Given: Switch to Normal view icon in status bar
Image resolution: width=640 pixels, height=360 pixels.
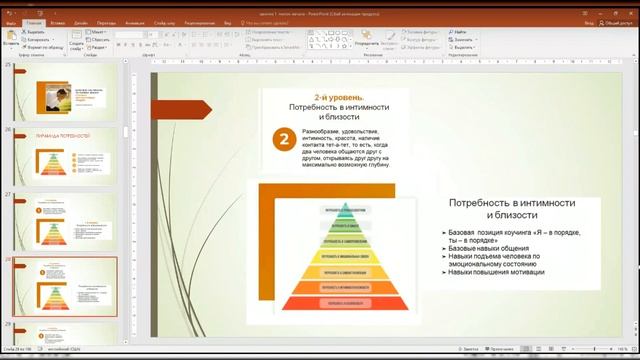Looking at the screenshot, I should pos(527,349).
